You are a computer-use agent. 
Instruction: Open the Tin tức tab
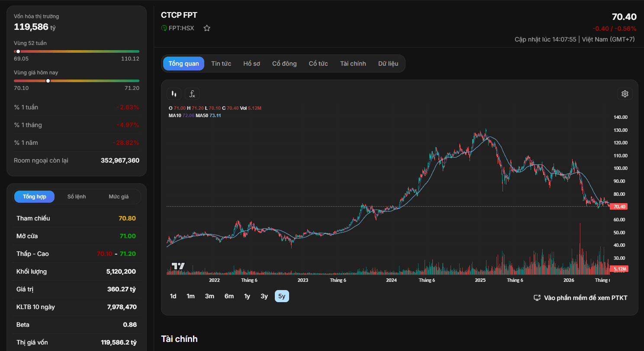(x=221, y=64)
